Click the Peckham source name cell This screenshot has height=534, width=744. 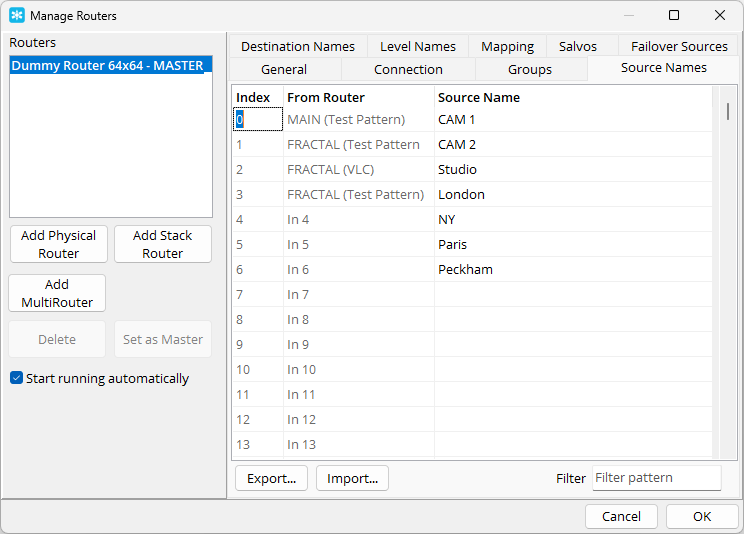573,270
